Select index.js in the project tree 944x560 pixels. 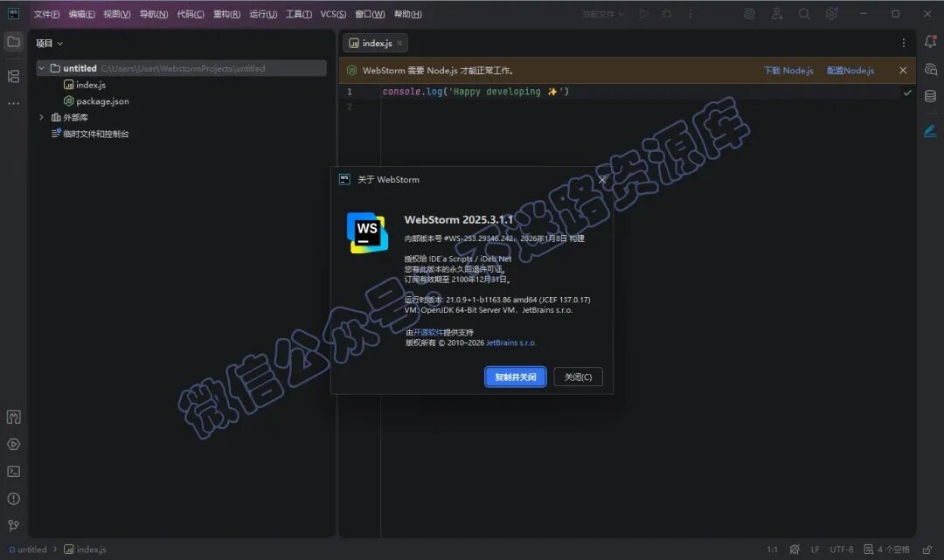click(x=84, y=85)
